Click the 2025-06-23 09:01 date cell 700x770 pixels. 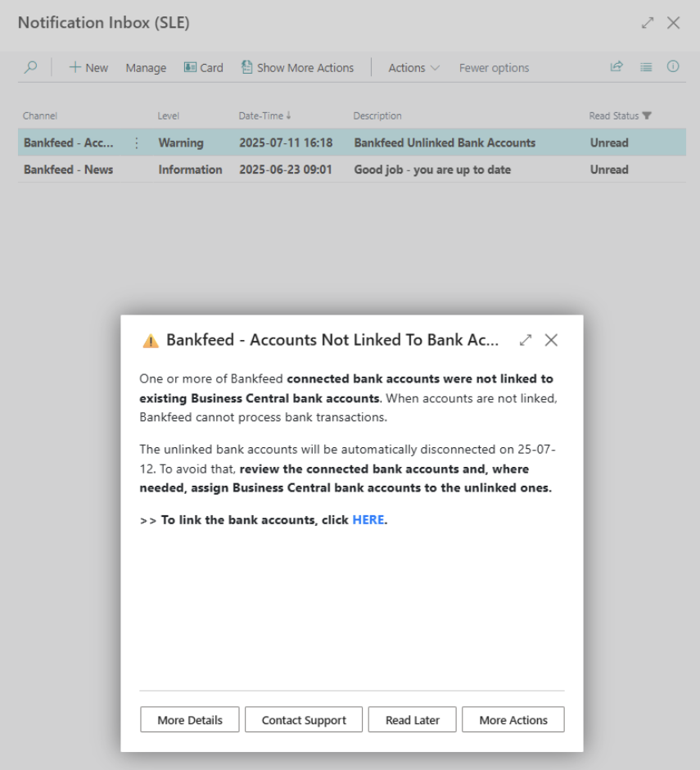pyautogui.click(x=286, y=170)
